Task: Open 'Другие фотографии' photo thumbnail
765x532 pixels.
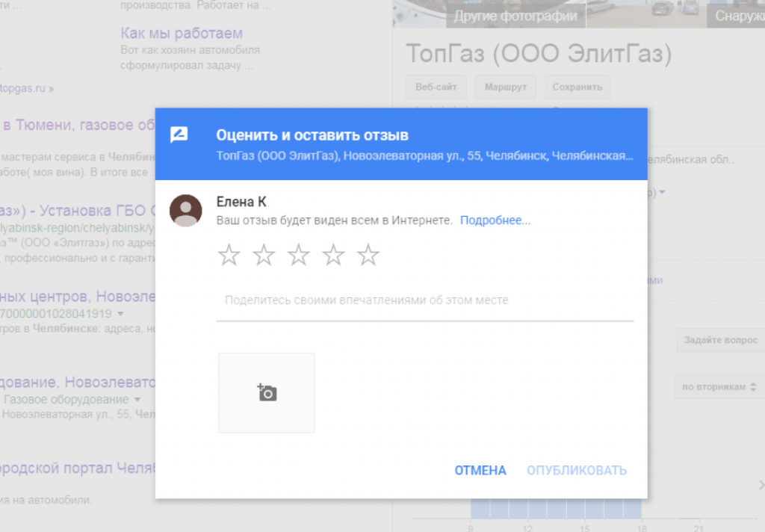Action: tap(515, 16)
